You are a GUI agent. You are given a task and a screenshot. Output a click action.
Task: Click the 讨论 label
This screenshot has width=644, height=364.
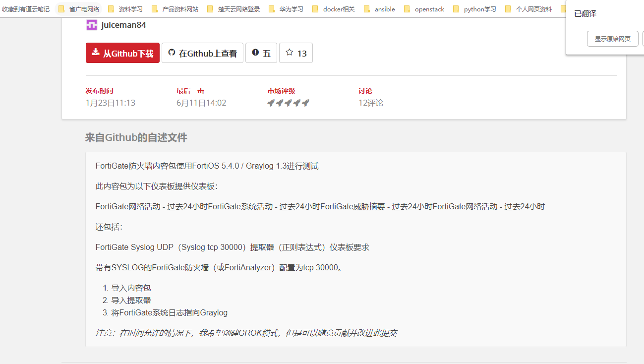365,91
